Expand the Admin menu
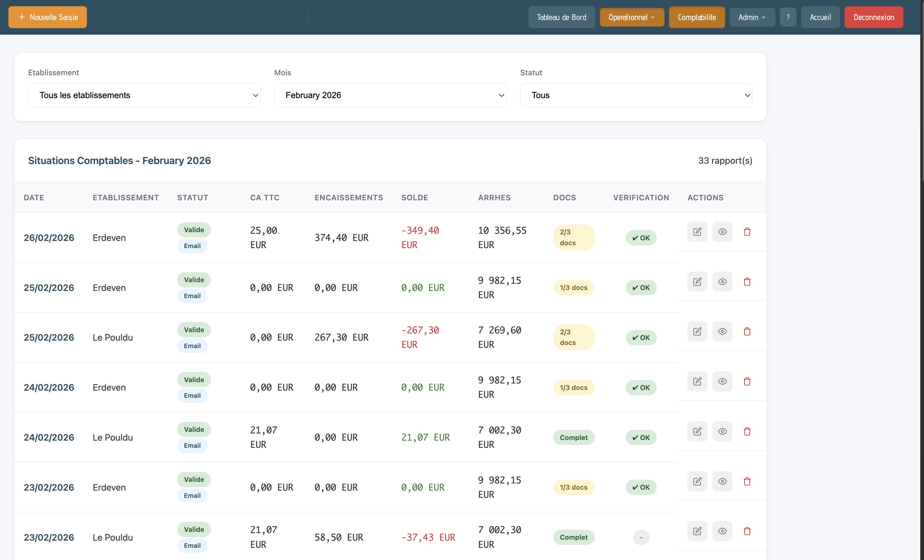The image size is (924, 560). pyautogui.click(x=752, y=17)
